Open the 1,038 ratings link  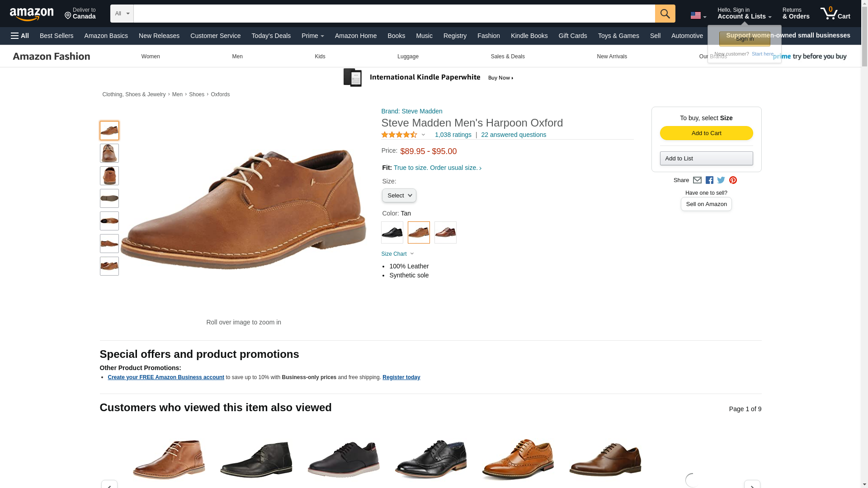click(x=453, y=135)
